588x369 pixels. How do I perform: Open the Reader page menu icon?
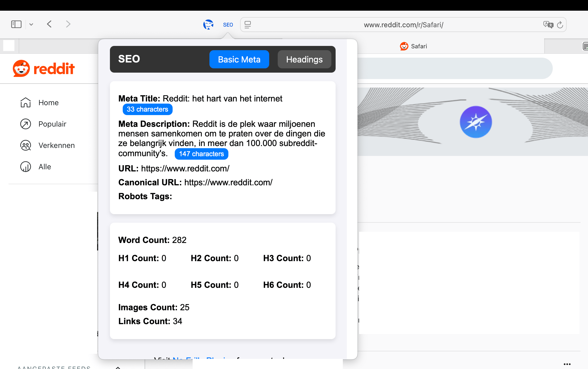click(x=248, y=25)
